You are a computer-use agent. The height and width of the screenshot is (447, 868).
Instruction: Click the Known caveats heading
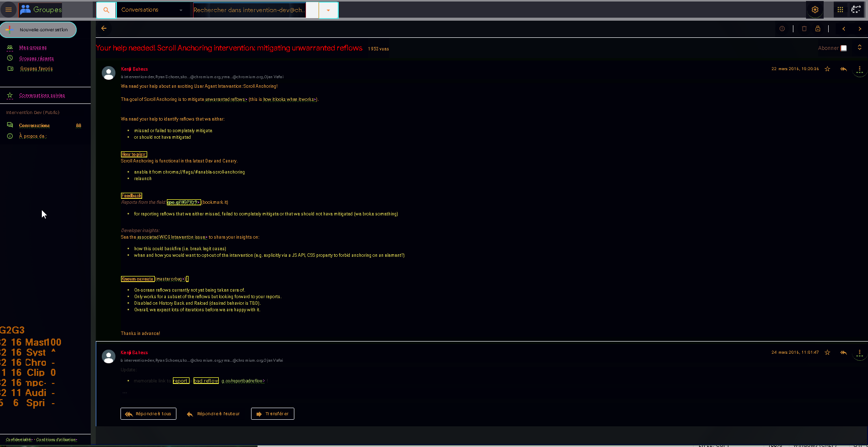pos(138,279)
